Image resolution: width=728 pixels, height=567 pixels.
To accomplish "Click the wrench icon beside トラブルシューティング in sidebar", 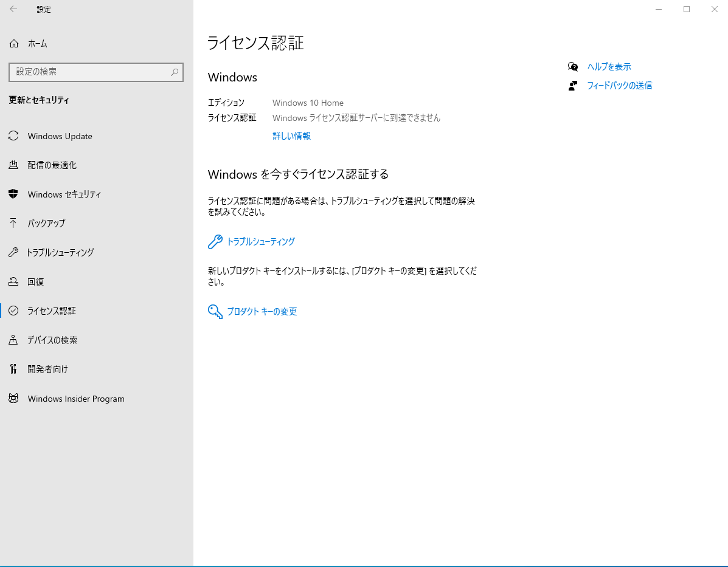I will pos(13,252).
